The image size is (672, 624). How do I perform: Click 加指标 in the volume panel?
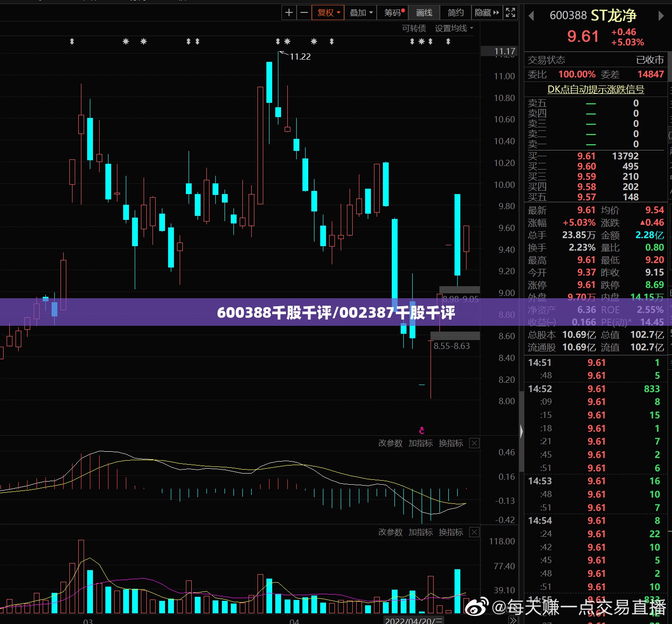pyautogui.click(x=421, y=532)
